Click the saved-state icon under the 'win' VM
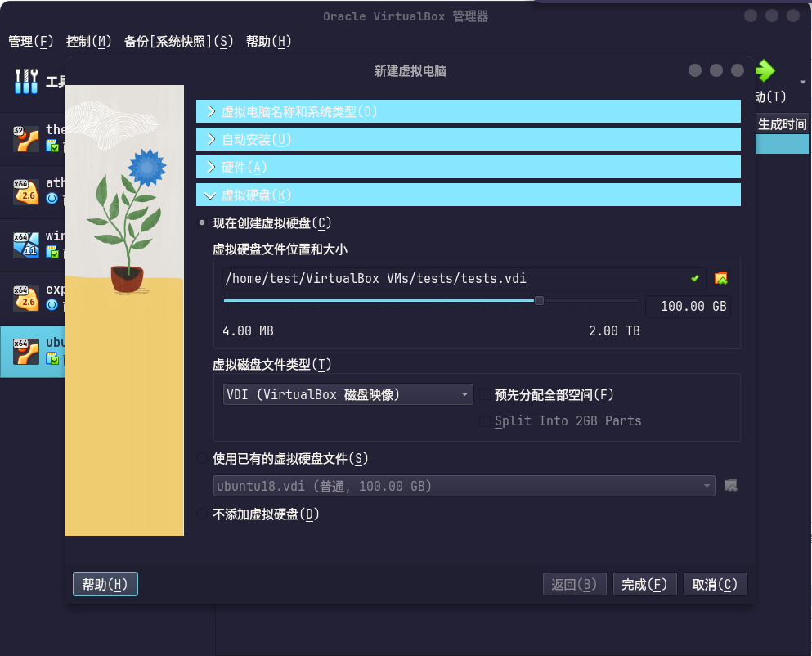 [x=52, y=253]
